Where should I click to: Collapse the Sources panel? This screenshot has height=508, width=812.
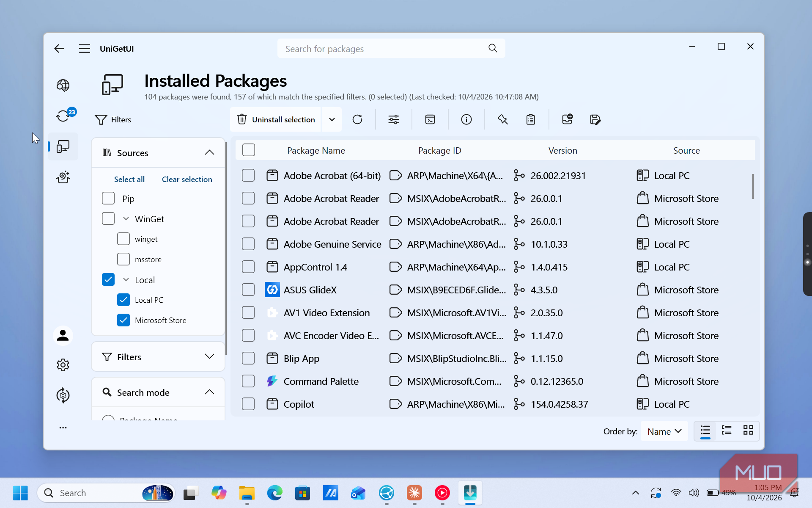209,152
